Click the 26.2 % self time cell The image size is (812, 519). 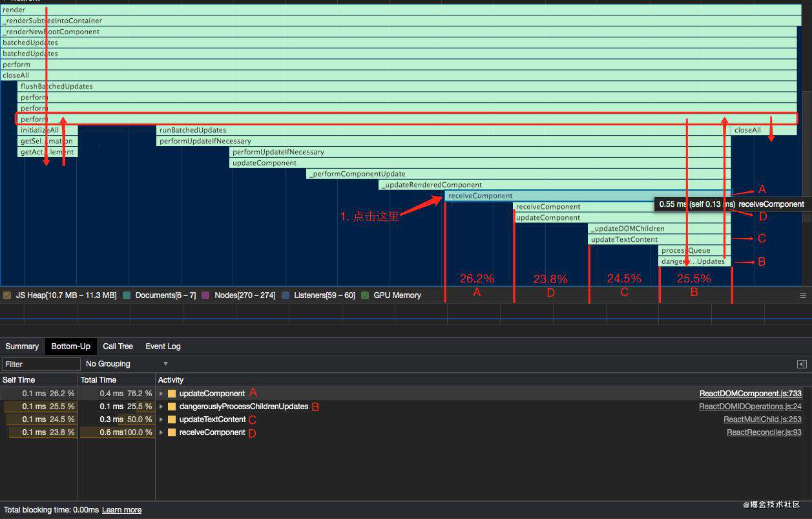click(x=39, y=394)
